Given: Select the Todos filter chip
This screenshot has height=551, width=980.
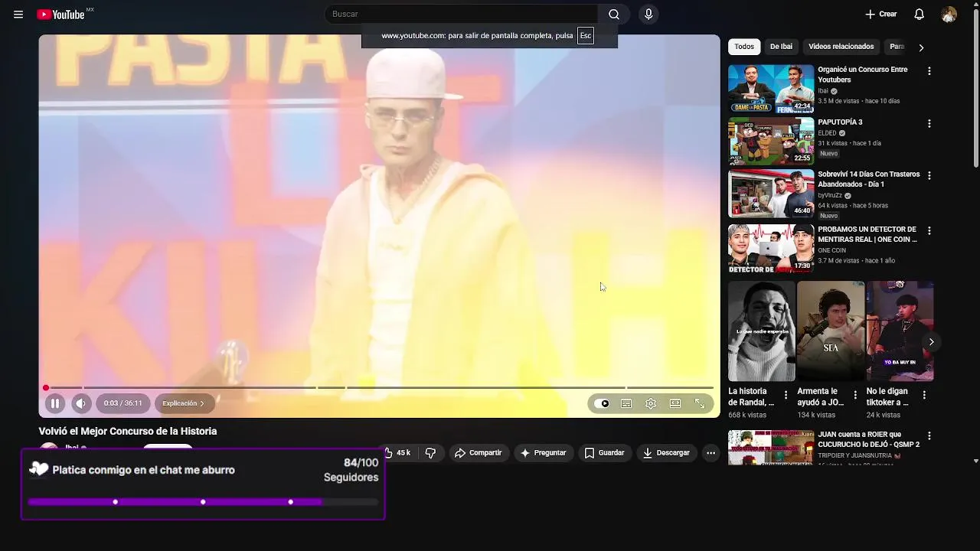Looking at the screenshot, I should 744,47.
